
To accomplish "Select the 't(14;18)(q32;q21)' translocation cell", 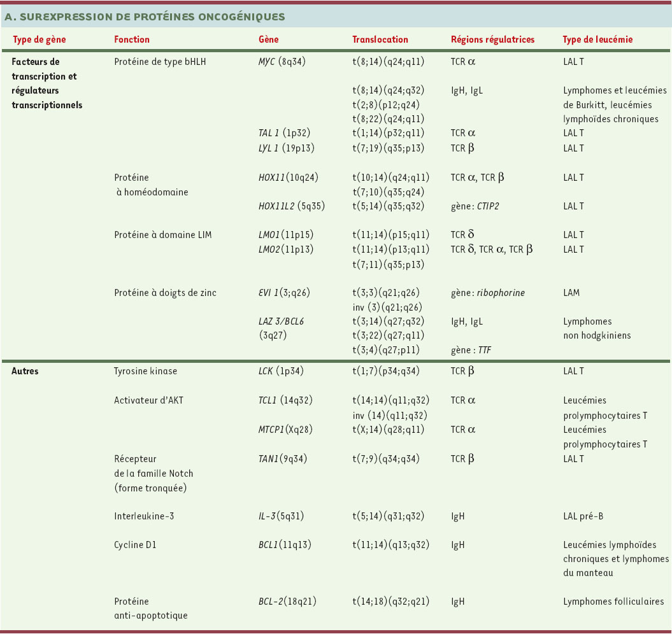I will click(390, 602).
